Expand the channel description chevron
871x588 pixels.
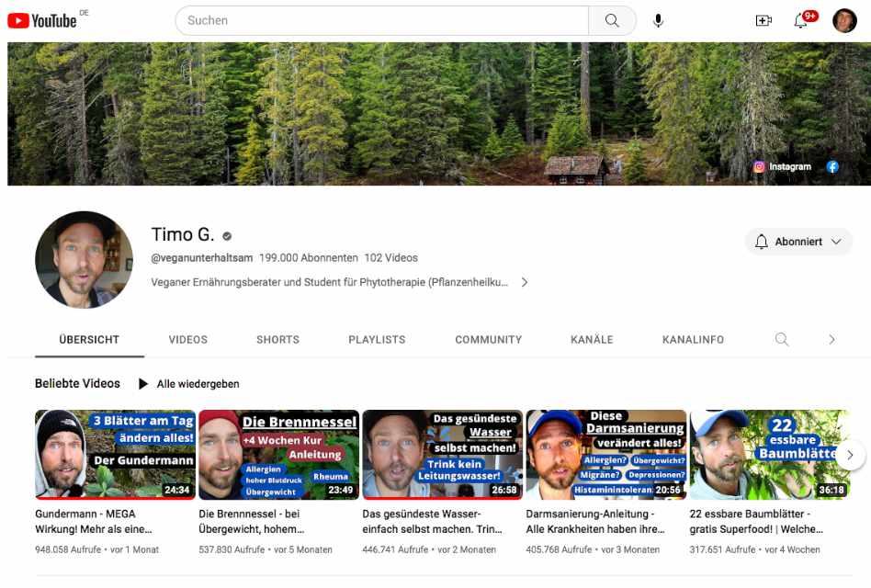[x=525, y=283]
